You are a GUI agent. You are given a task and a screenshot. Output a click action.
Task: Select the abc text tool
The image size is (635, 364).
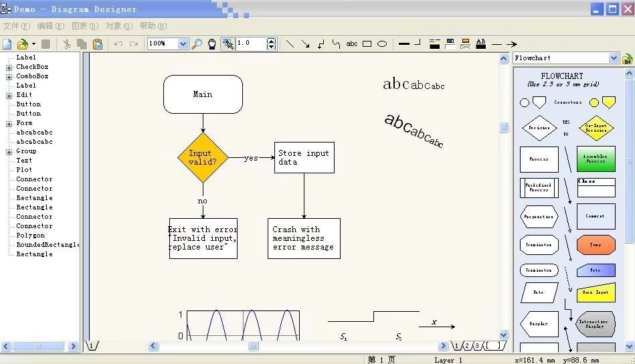tap(352, 44)
